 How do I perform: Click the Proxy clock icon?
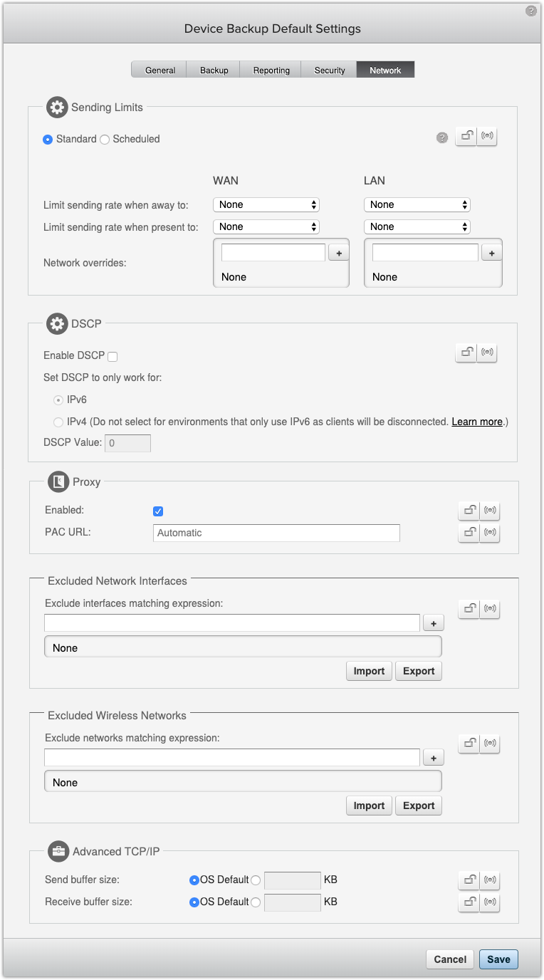pos(58,481)
